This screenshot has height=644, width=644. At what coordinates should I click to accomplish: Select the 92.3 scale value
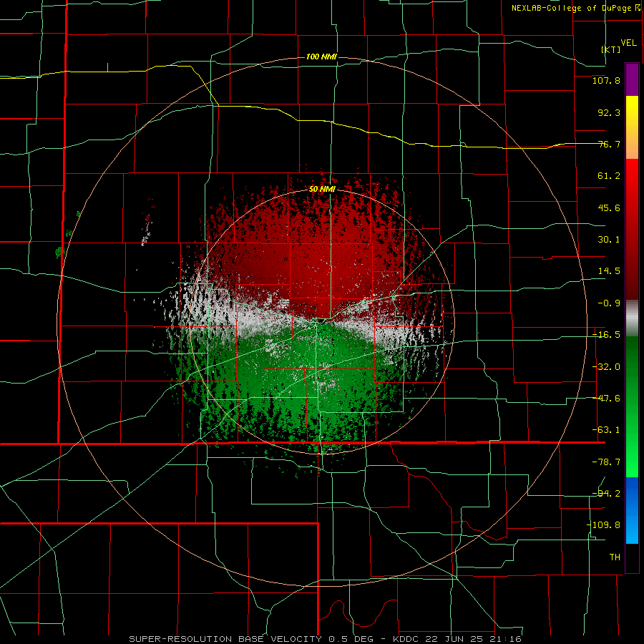tap(609, 112)
